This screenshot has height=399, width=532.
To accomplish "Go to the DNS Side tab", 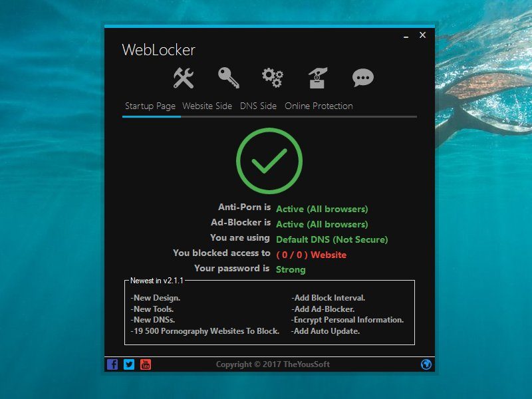I will coord(258,106).
